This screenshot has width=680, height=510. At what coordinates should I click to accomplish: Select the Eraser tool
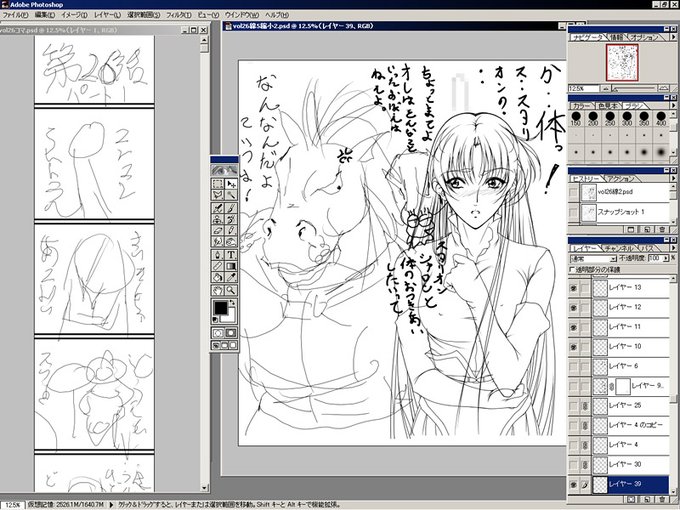tap(218, 230)
